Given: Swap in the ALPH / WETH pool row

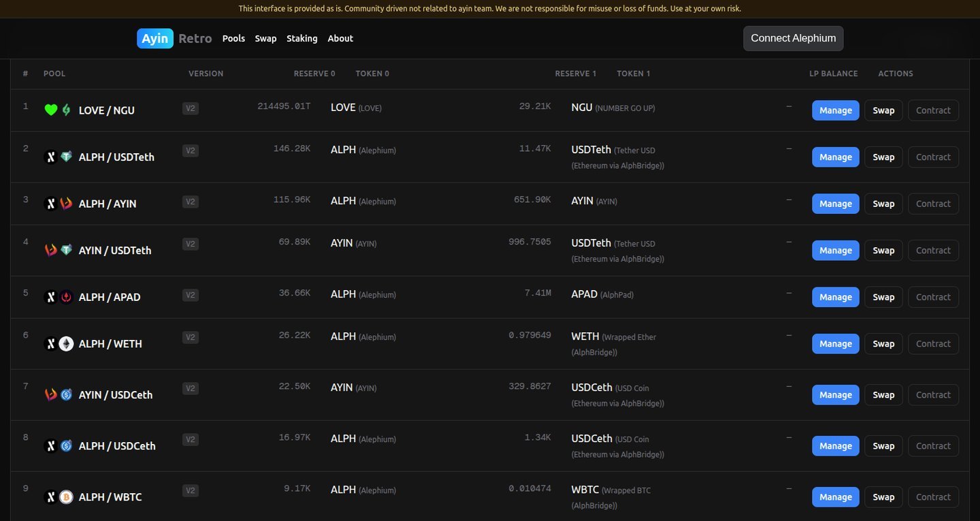Looking at the screenshot, I should tap(884, 344).
